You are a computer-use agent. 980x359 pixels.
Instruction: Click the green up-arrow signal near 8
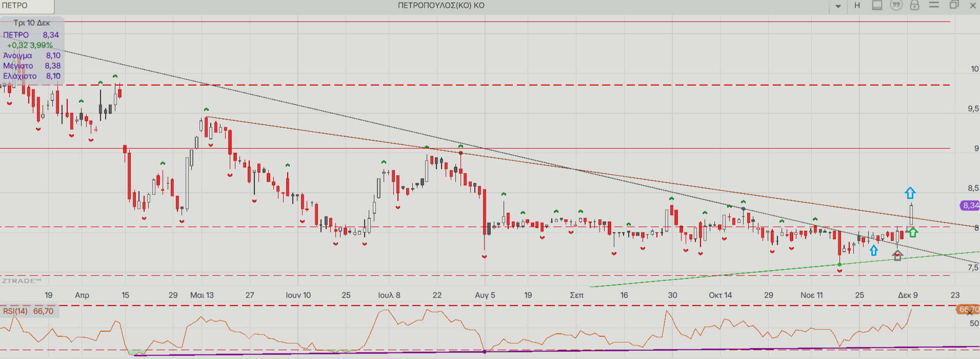[912, 232]
